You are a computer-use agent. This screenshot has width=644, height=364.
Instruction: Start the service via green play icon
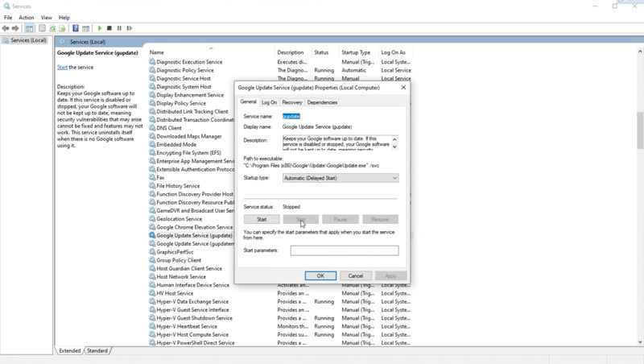point(99,28)
